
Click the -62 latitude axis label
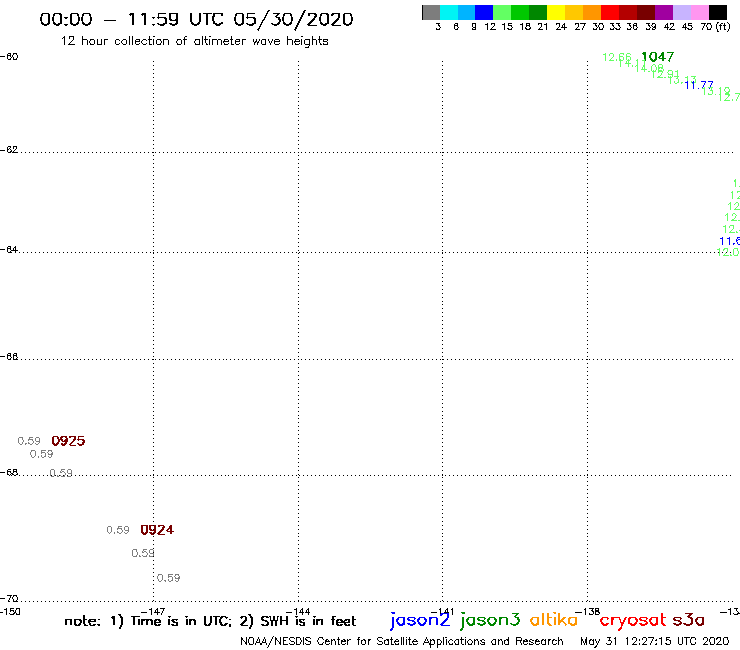(x=9, y=150)
